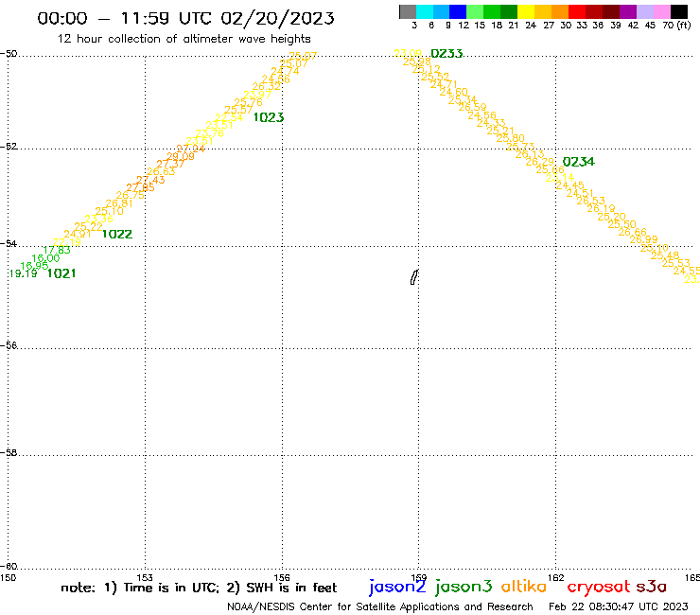Viewport: 700px width, 615px height.
Task: Click wave height value 27.43
Action: pos(150,180)
